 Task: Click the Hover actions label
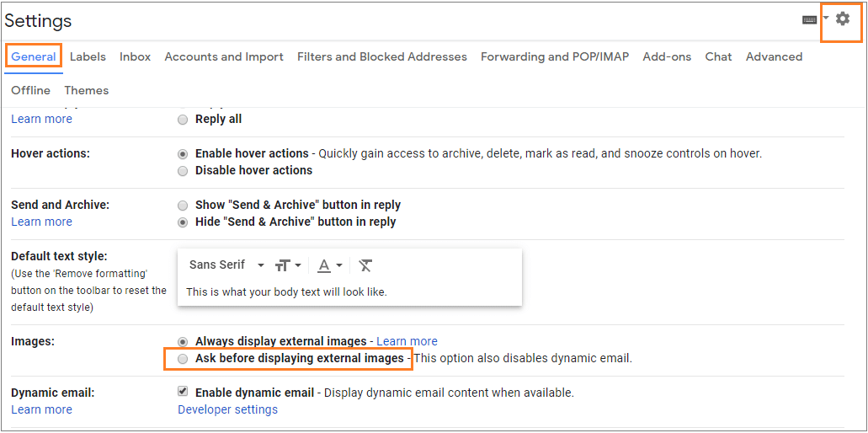click(51, 153)
